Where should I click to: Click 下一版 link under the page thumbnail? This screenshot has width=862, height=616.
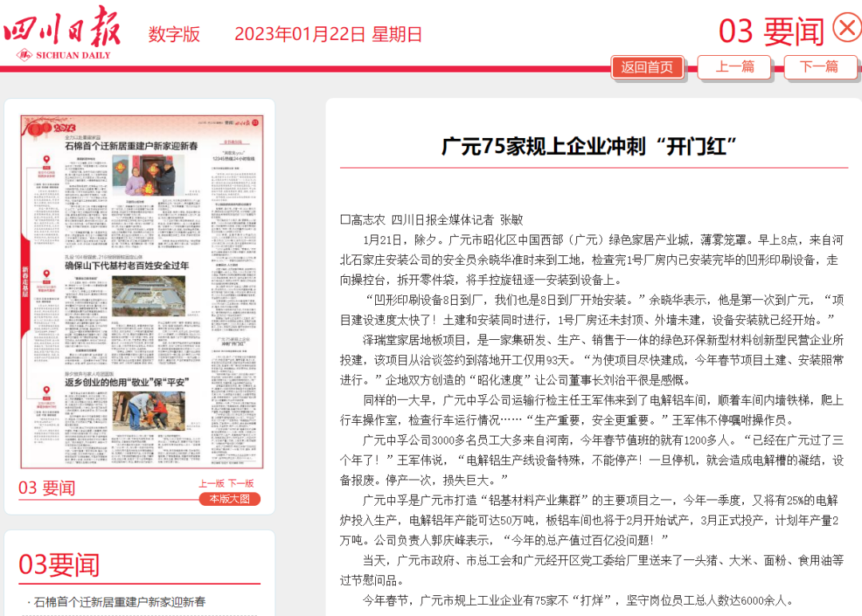[x=241, y=484]
